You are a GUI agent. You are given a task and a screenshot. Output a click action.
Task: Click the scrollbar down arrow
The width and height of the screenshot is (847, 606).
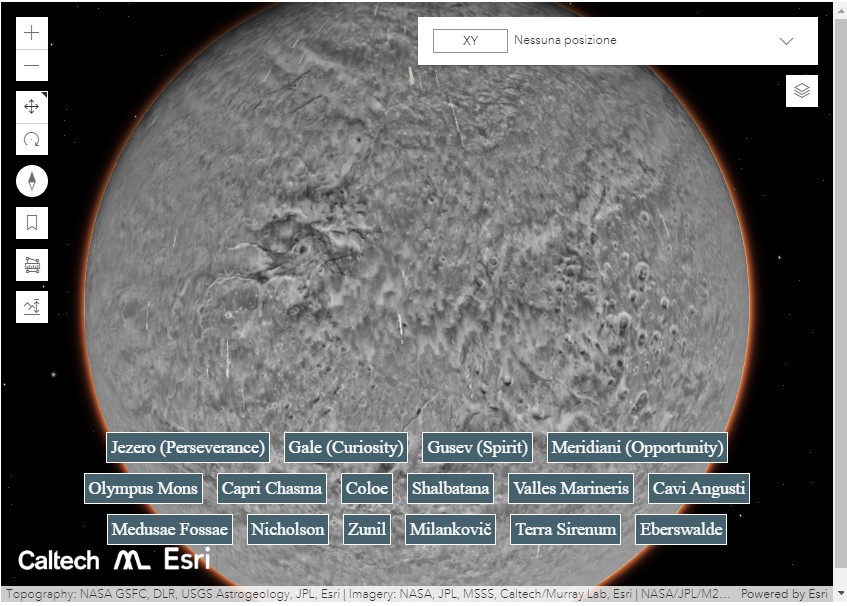pos(841,594)
